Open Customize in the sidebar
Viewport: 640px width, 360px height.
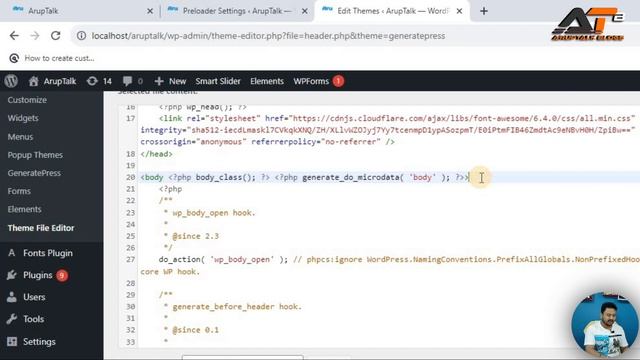[x=27, y=100]
